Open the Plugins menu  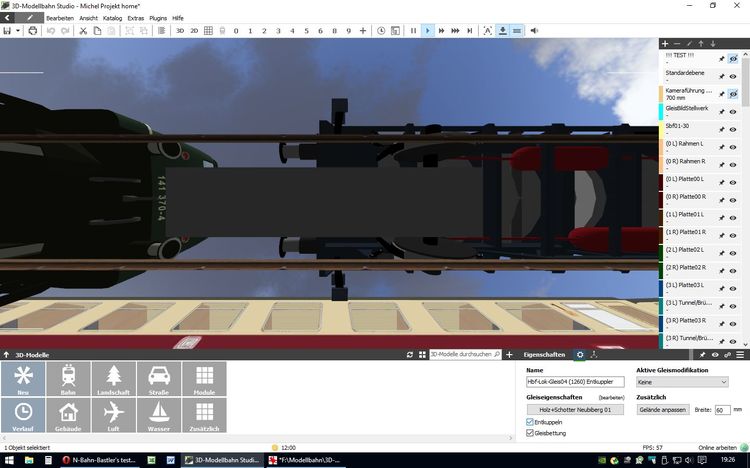click(x=158, y=18)
